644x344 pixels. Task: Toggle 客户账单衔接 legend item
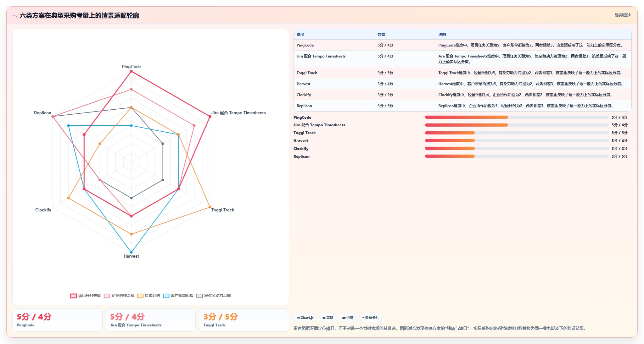pos(178,296)
